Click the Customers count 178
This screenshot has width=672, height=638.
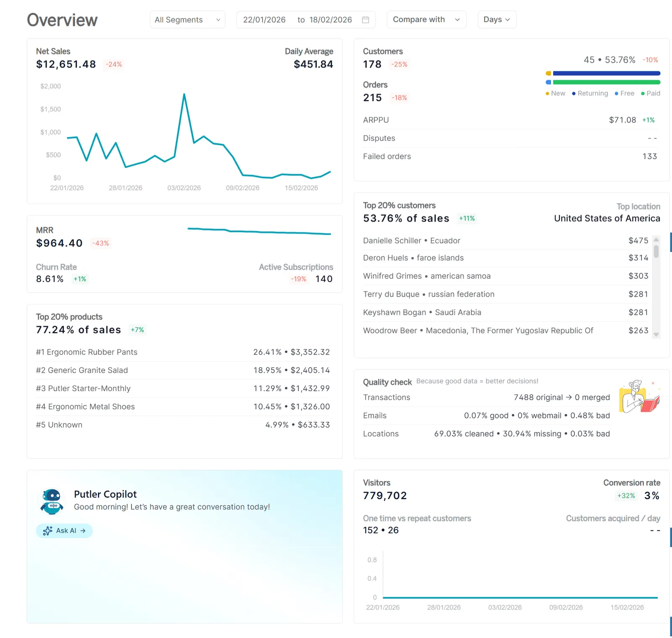point(372,64)
